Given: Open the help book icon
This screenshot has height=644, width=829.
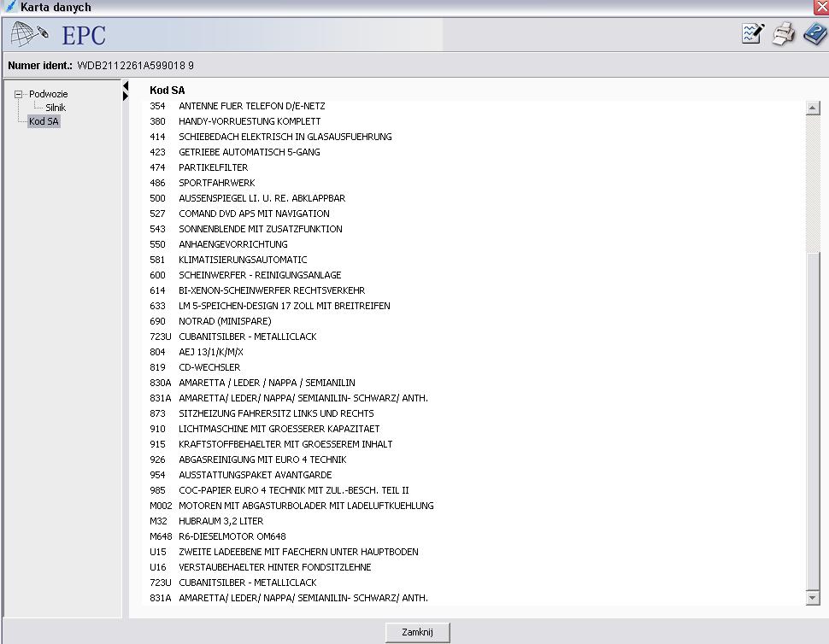Looking at the screenshot, I should tap(814, 34).
